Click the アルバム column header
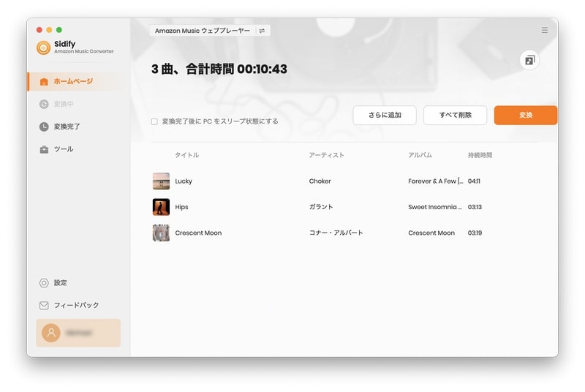The height and width of the screenshot is (392, 585). click(x=420, y=155)
